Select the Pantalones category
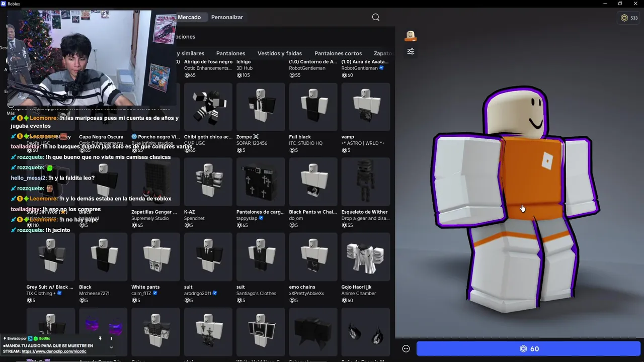This screenshot has width=644, height=362. 230,53
